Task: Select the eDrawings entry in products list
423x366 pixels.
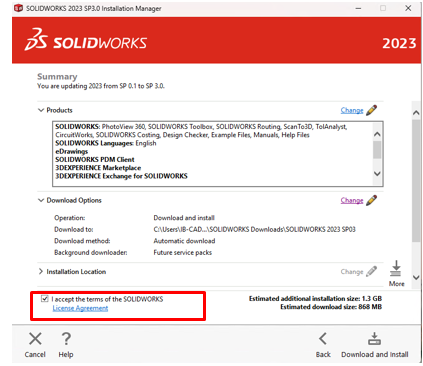Action: pyautogui.click(x=72, y=151)
